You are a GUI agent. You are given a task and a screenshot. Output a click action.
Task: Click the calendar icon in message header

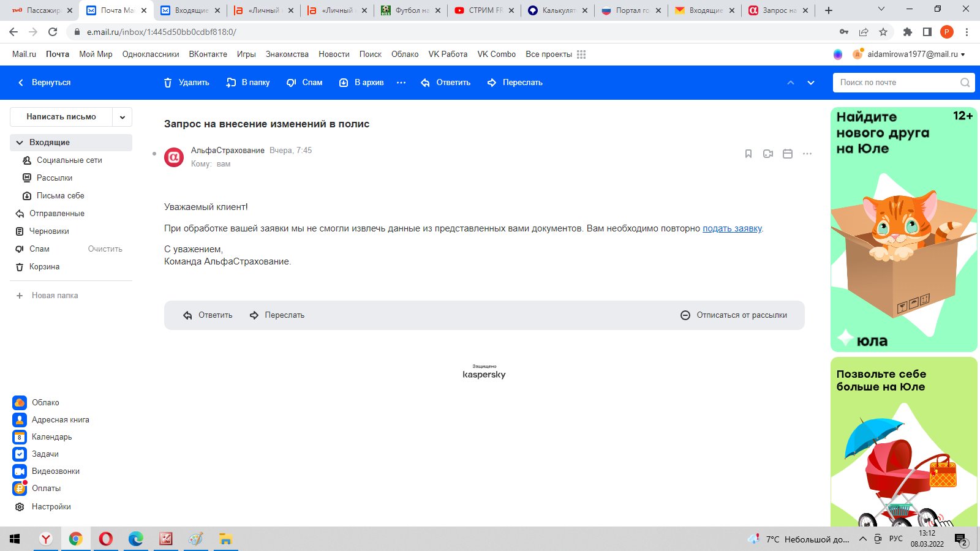788,154
